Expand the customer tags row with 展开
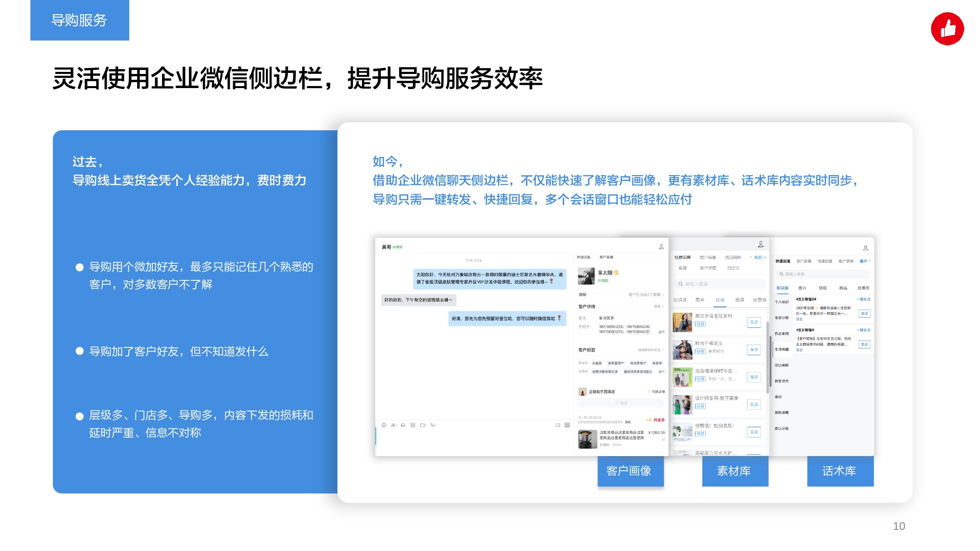Image resolution: width=980 pixels, height=551 pixels. (662, 371)
